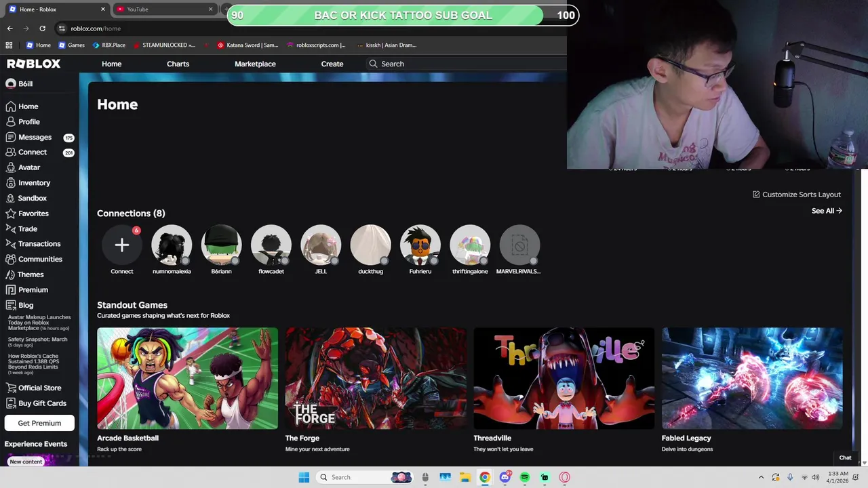Open Windows Start menu
The height and width of the screenshot is (488, 868).
304,477
